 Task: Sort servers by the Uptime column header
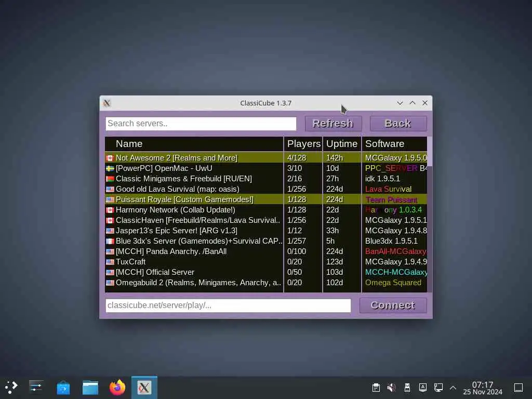point(342,144)
